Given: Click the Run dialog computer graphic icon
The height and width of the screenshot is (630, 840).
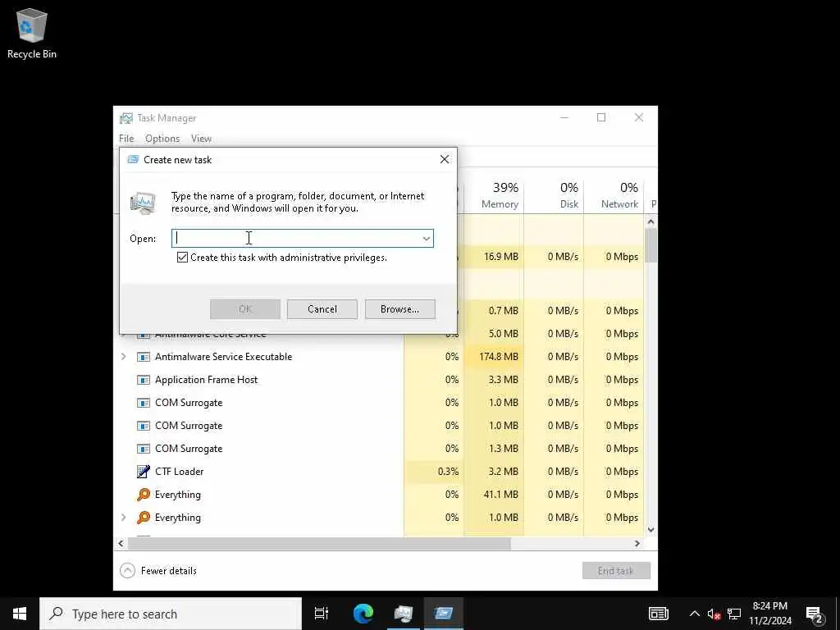Looking at the screenshot, I should tap(143, 203).
